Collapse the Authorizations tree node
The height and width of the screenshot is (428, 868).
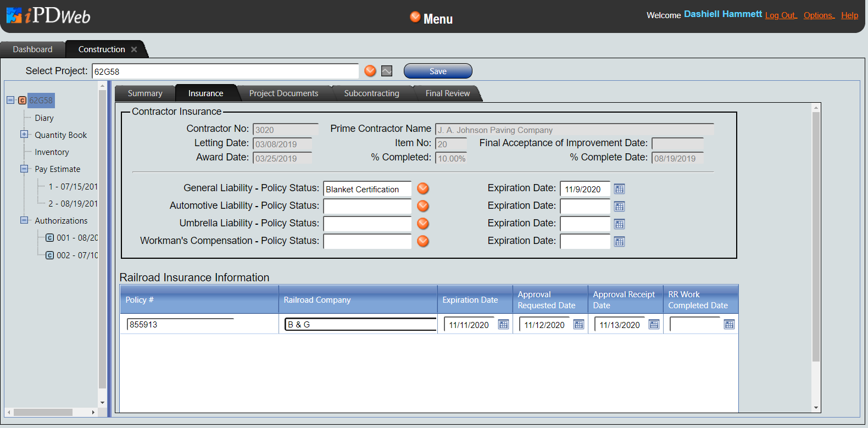(x=24, y=220)
